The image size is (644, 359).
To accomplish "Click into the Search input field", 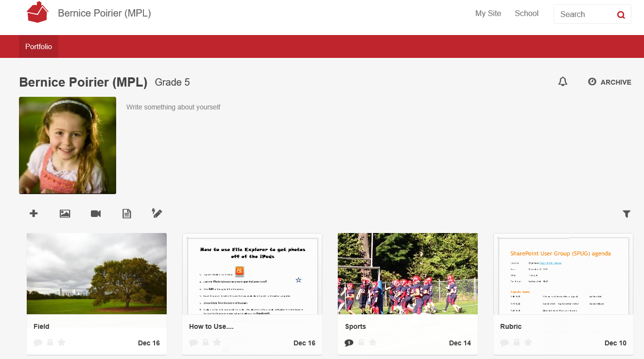I will click(586, 15).
